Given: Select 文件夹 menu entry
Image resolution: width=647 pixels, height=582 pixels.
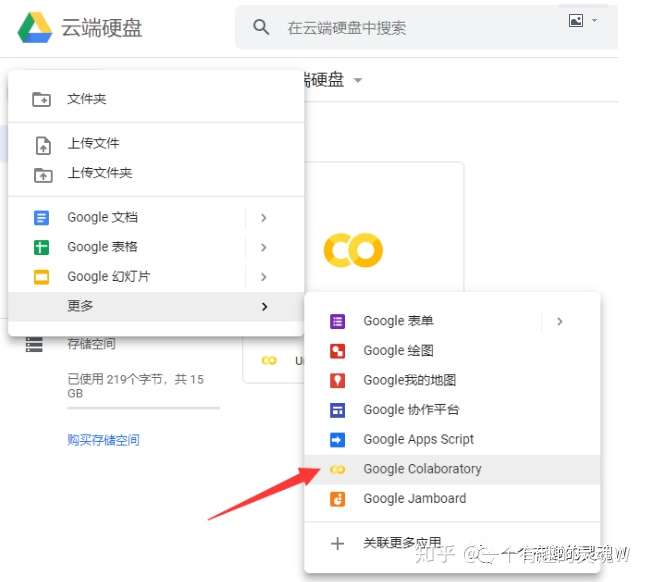Looking at the screenshot, I should pos(156,99).
